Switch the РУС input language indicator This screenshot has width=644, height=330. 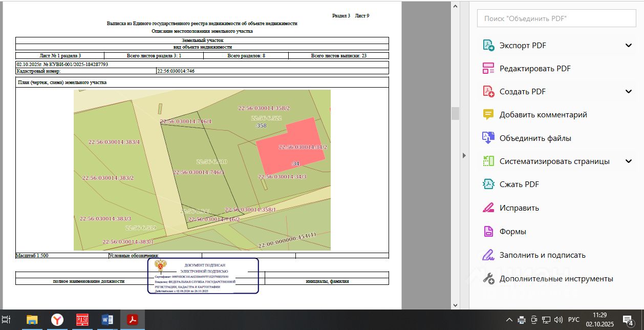point(573,320)
